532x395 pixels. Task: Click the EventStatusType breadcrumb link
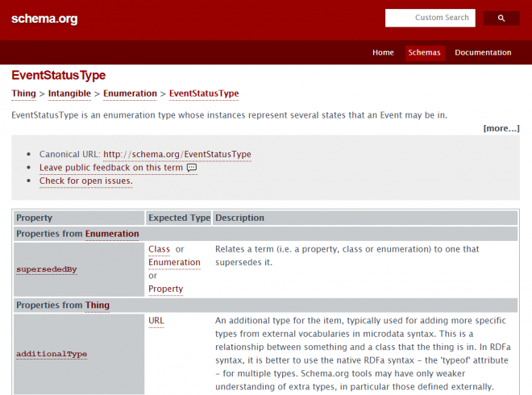coord(204,94)
